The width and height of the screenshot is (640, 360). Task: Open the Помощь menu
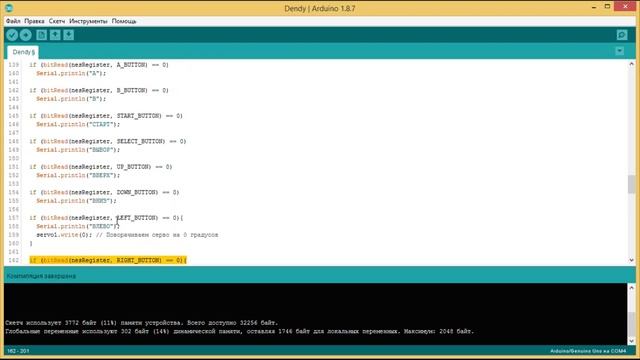(124, 21)
